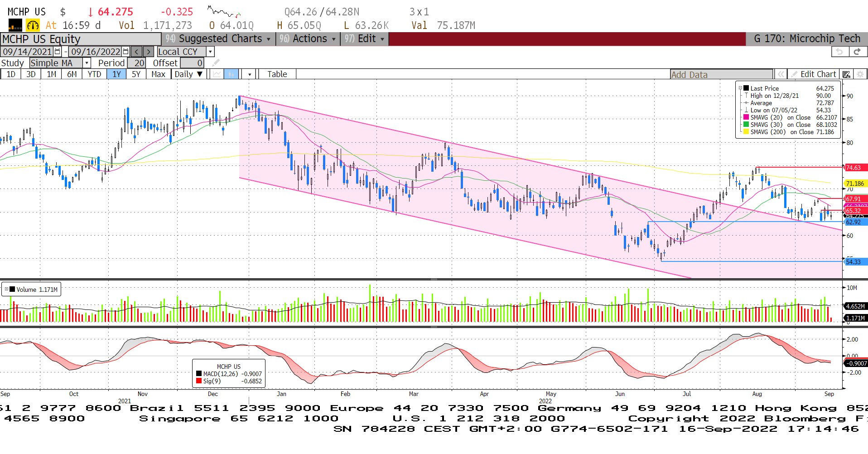The image size is (868, 454).
Task: Toggle the Volume panel legend checkbox
Action: coord(6,289)
